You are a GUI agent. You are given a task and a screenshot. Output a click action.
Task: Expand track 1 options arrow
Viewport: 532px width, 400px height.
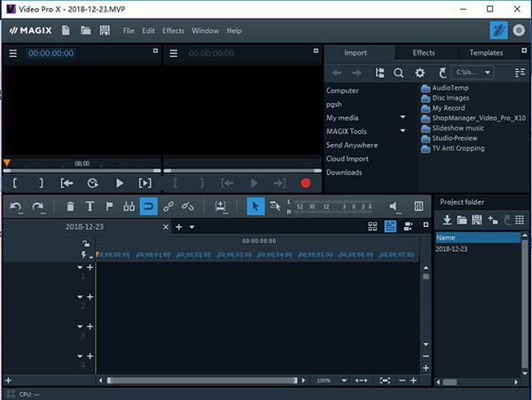click(x=80, y=268)
